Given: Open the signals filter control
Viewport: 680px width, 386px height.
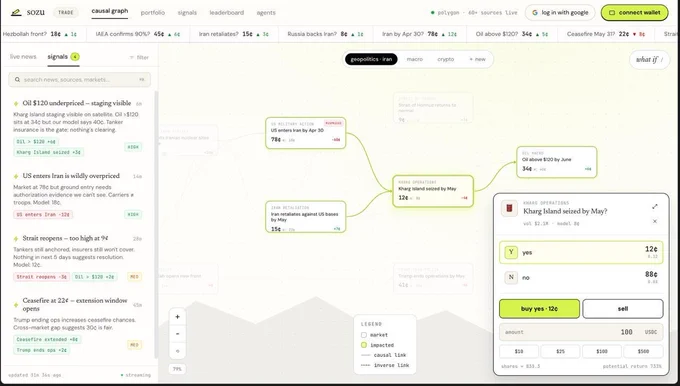Looking at the screenshot, I should coord(139,57).
